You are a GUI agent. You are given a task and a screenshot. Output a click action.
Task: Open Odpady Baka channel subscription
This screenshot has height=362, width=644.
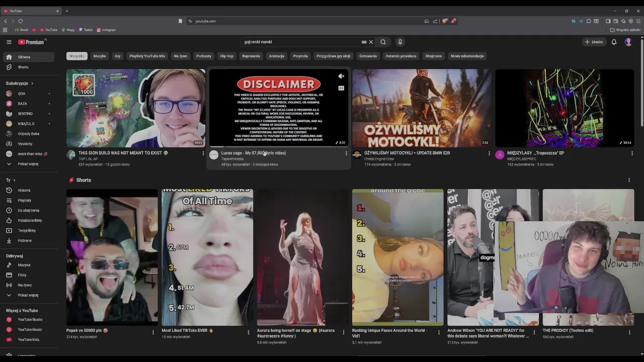[x=29, y=134]
